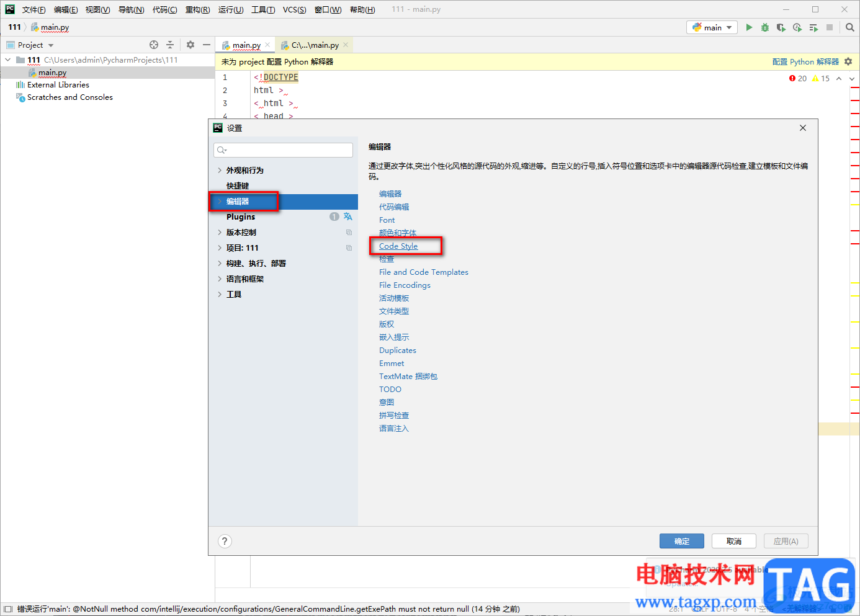
Task: Open the 文件(F) menu
Action: (34, 9)
